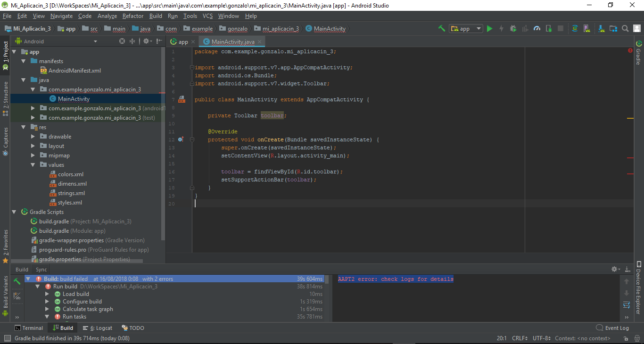Rebuild with hammer icon in Build panel
Image resolution: width=644 pixels, height=344 pixels.
pyautogui.click(x=17, y=281)
